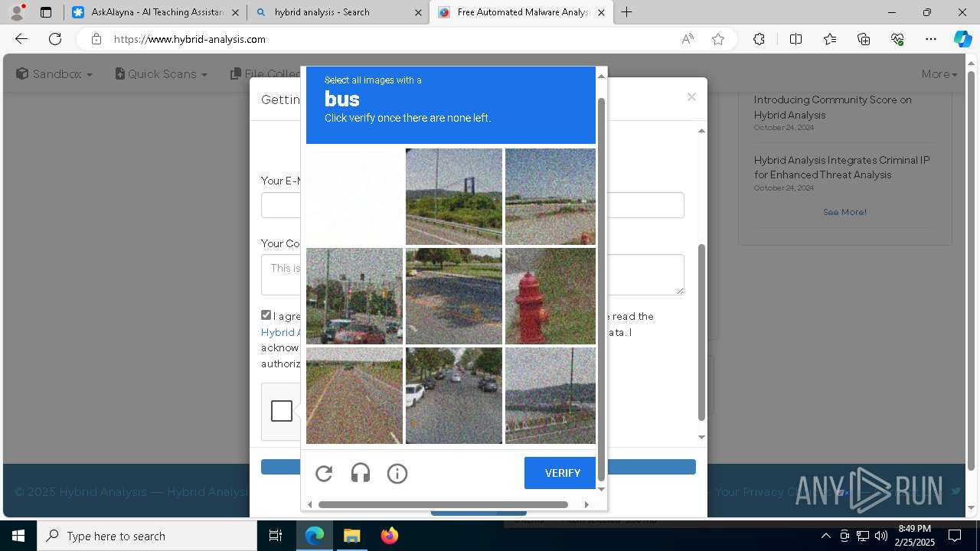
Task: Reload the captcha challenge images
Action: coord(324,474)
